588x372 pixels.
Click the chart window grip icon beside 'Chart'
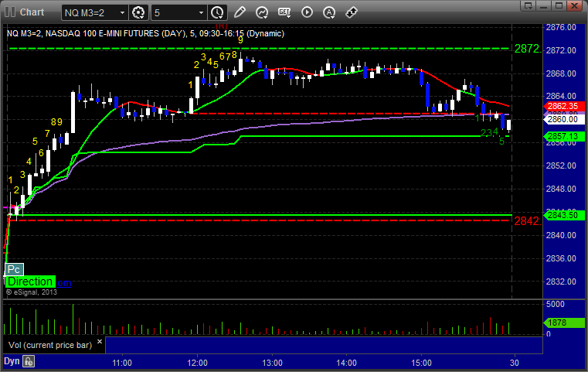10,12
